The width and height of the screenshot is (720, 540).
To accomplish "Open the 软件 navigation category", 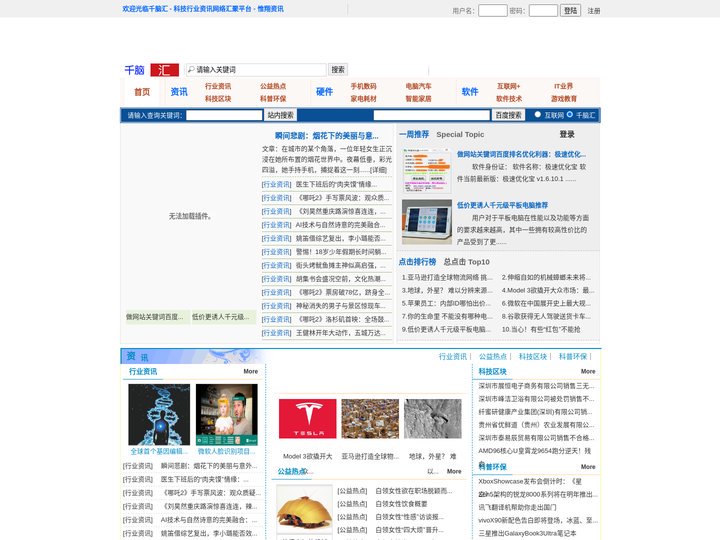I will [470, 92].
